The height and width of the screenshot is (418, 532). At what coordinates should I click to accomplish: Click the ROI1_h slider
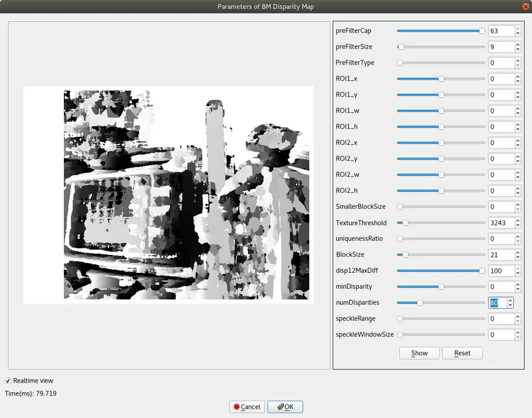(x=441, y=126)
